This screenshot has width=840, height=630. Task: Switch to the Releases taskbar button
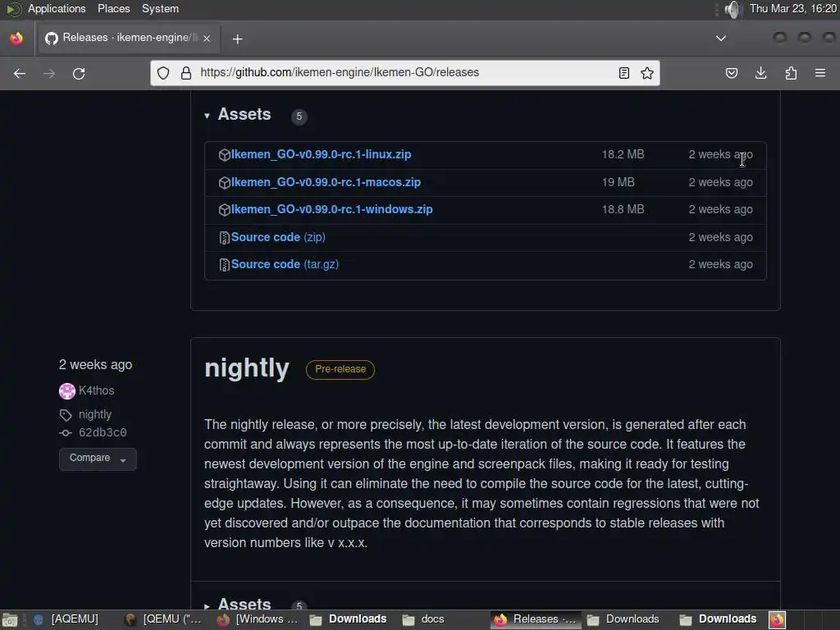(x=536, y=619)
